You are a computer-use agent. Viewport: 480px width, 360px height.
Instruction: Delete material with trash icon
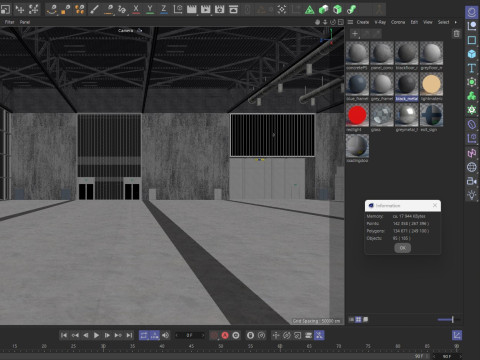[x=456, y=34]
